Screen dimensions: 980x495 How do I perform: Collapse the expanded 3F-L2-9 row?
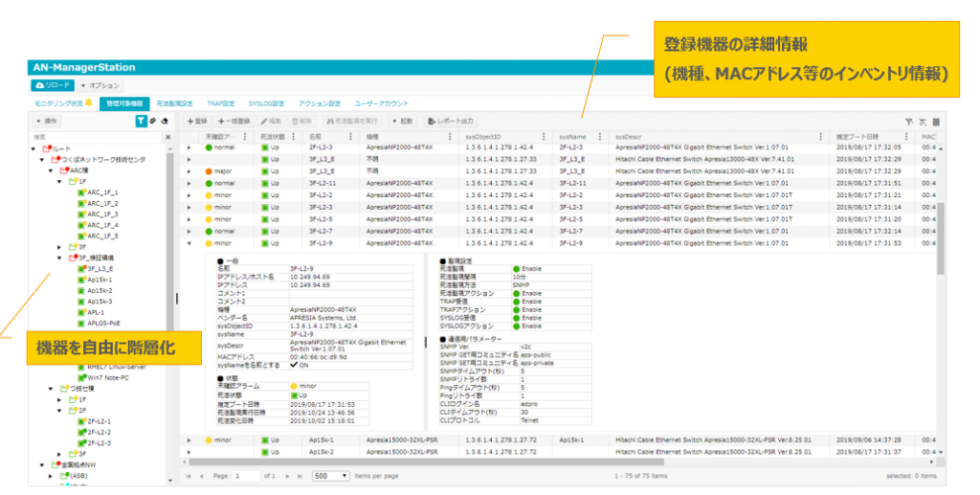189,243
